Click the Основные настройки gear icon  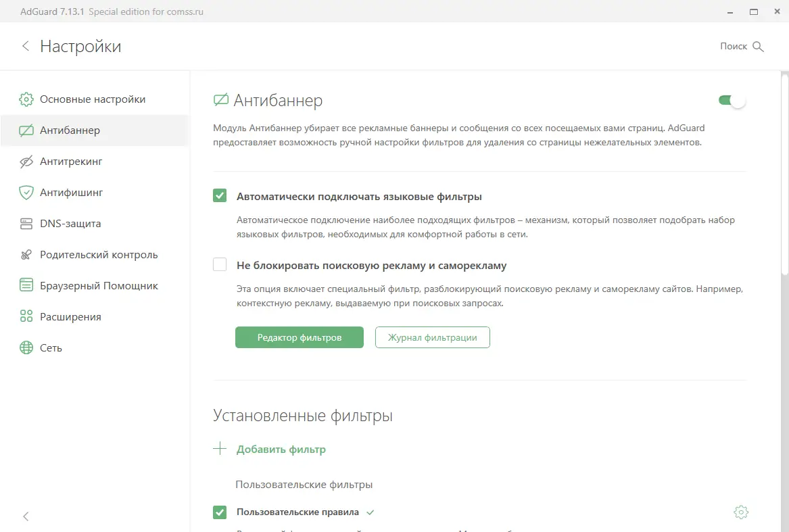[x=26, y=99]
